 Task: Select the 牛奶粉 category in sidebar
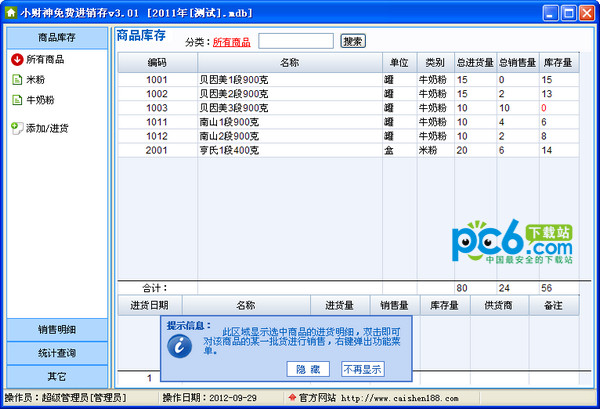[40, 100]
